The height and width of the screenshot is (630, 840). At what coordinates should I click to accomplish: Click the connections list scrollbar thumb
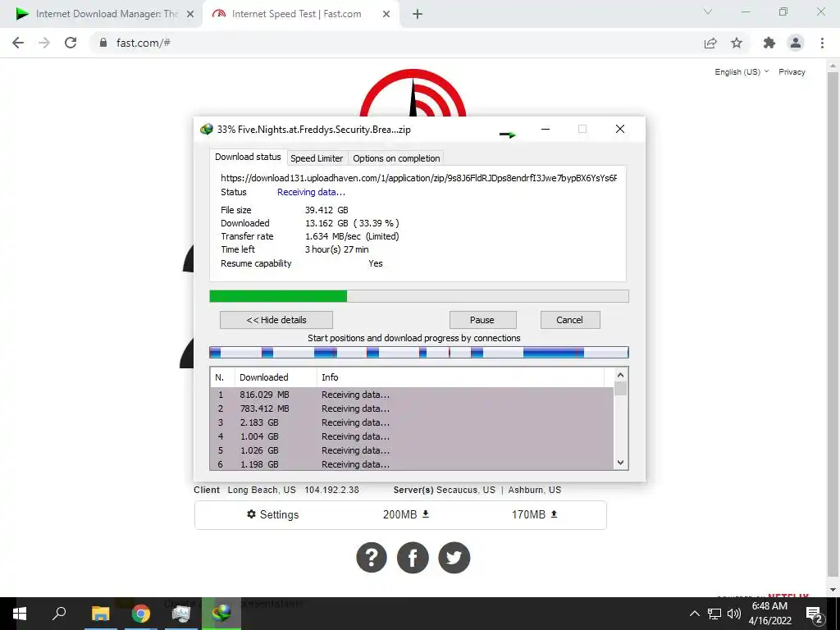click(620, 388)
